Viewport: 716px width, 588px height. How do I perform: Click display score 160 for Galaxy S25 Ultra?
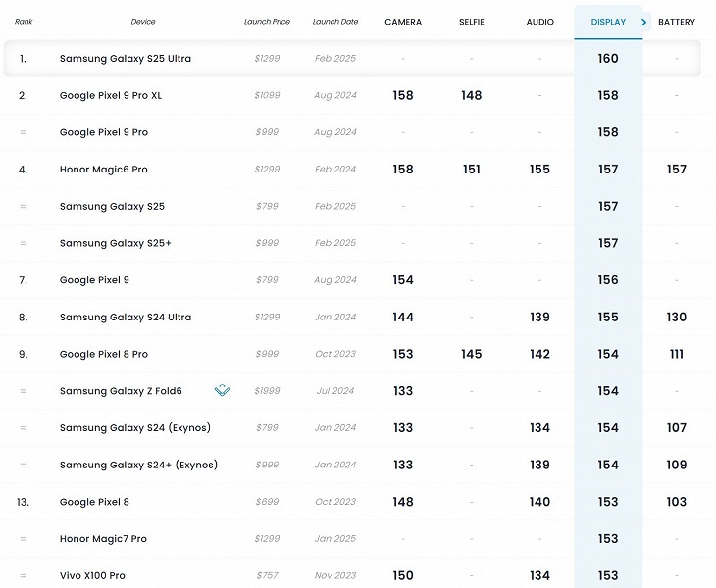(x=608, y=59)
